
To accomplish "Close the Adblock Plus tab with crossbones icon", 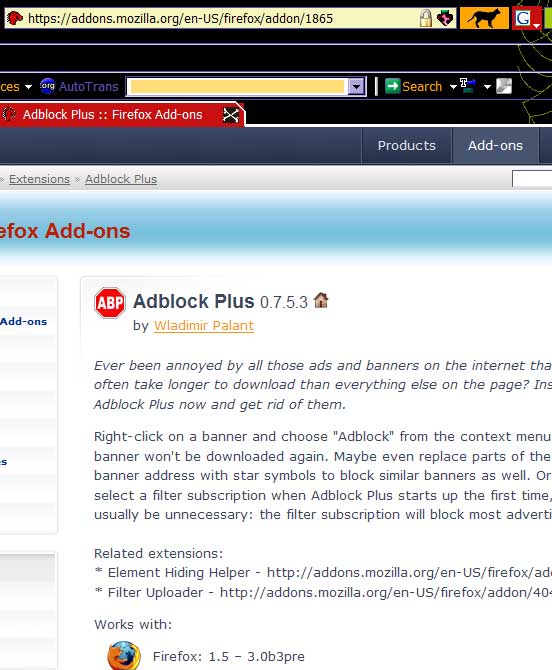I will tap(231, 115).
